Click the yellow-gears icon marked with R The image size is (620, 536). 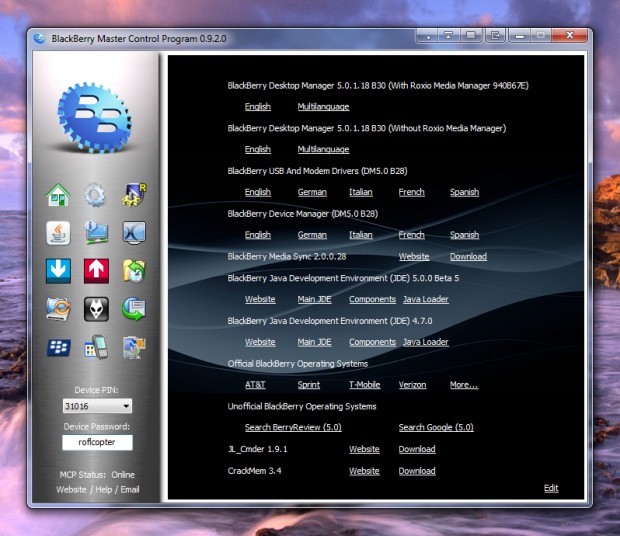click(134, 195)
